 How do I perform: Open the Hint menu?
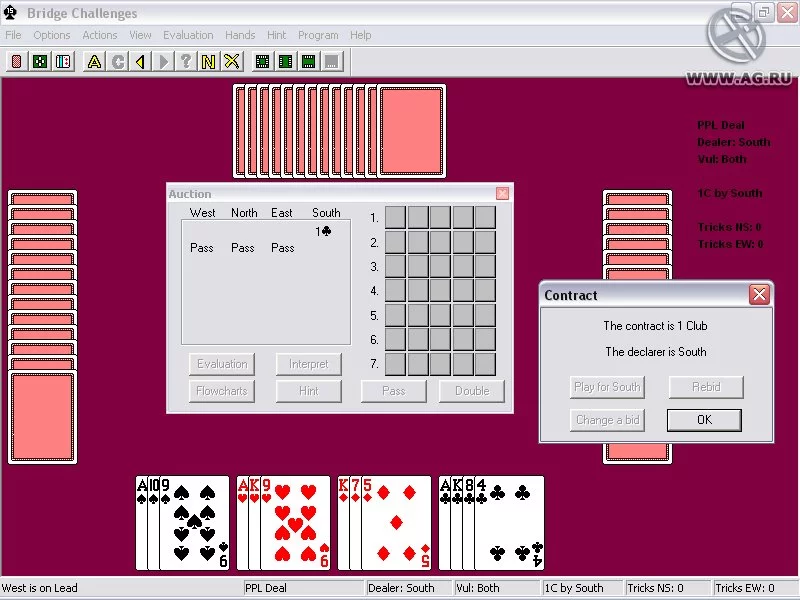pos(277,35)
